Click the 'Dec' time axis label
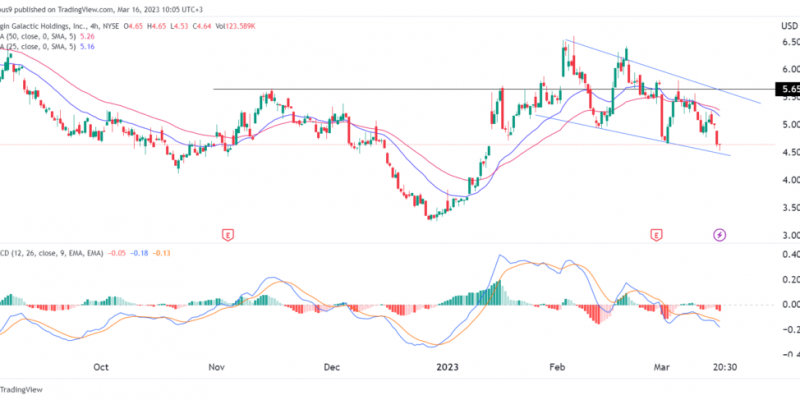 coord(332,367)
